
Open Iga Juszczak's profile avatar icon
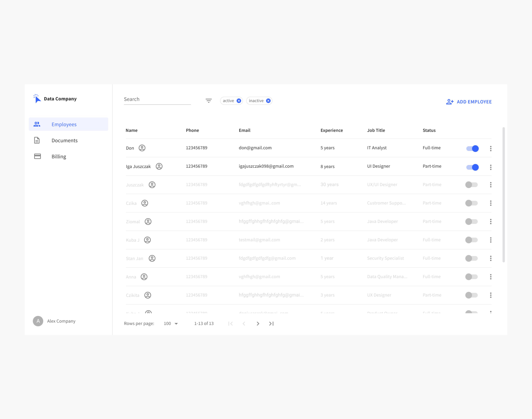[159, 166]
